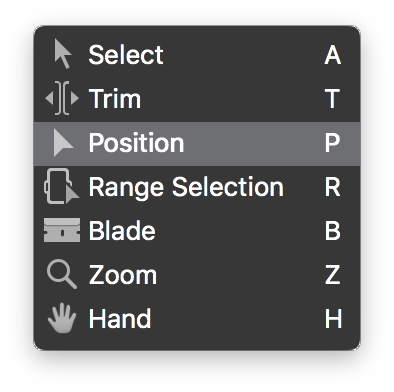The width and height of the screenshot is (394, 392).
Task: Select the Zoom magnifying glass icon
Action: coord(62,274)
